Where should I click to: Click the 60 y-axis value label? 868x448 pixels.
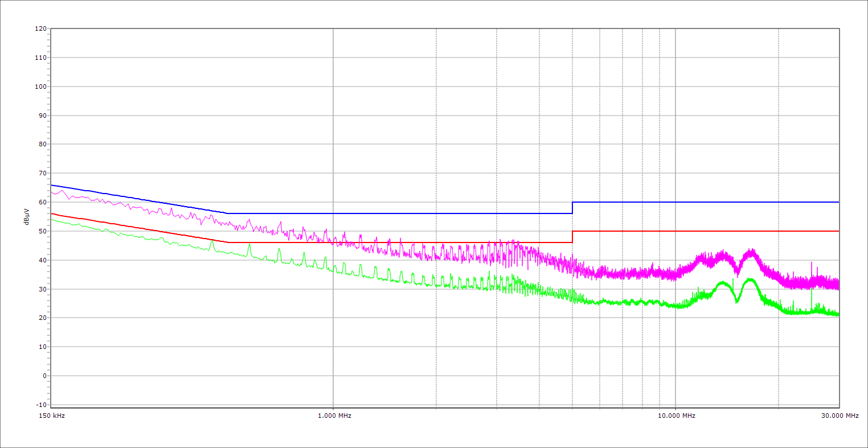[42, 202]
